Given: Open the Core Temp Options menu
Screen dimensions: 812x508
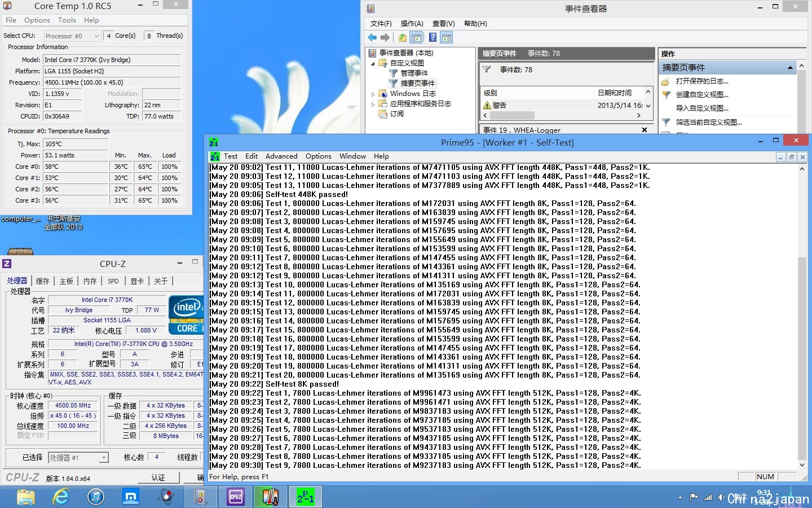Looking at the screenshot, I should tap(37, 20).
